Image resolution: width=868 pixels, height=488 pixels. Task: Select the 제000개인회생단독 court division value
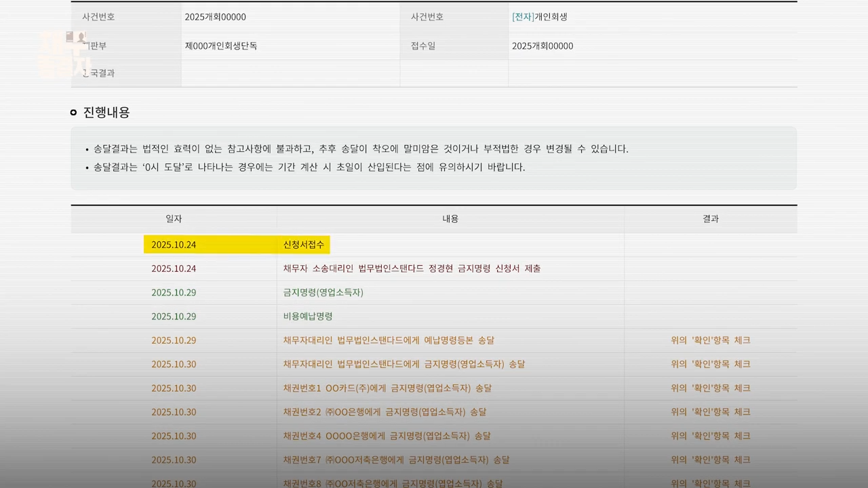[221, 46]
